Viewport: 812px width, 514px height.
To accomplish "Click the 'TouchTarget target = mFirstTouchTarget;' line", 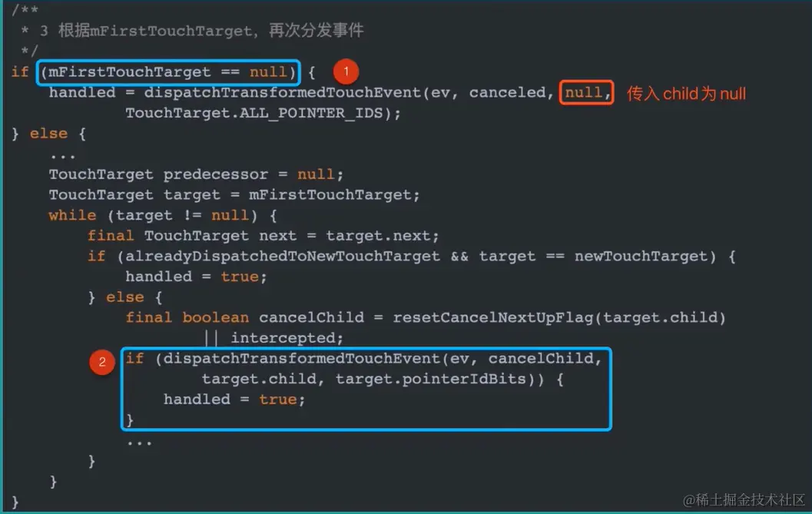I will [x=234, y=195].
